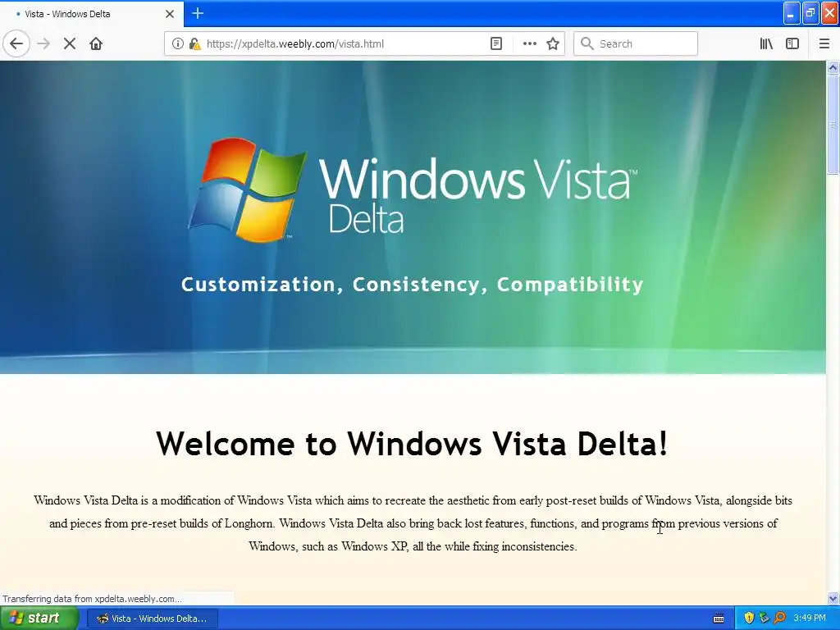Image resolution: width=840 pixels, height=630 pixels.
Task: Click the Welcome to Windows Vista Delta! heading
Action: pos(412,444)
